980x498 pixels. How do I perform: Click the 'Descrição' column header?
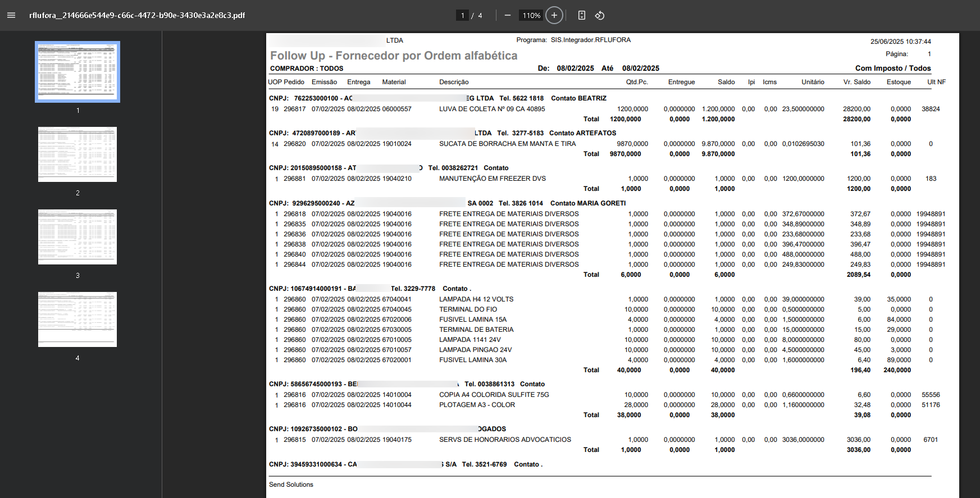(454, 82)
